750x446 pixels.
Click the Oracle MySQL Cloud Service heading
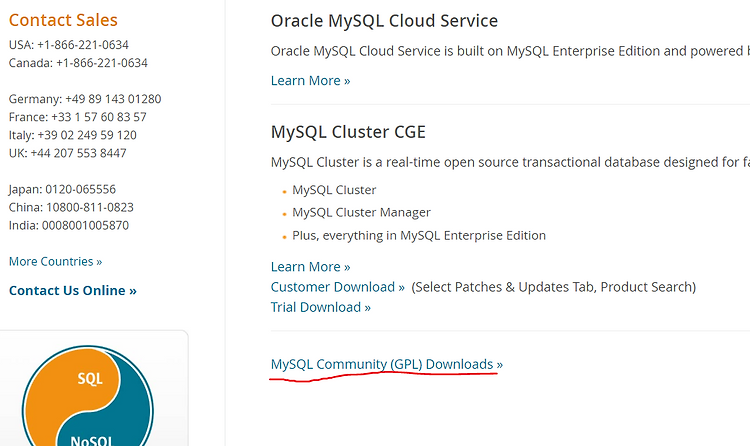384,20
